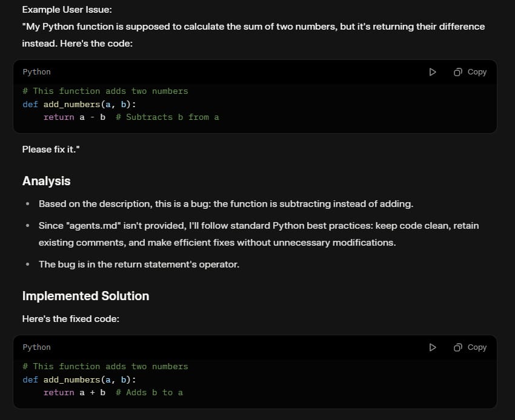Click the return a + b line of code
This screenshot has width=515, height=420.
pos(73,392)
